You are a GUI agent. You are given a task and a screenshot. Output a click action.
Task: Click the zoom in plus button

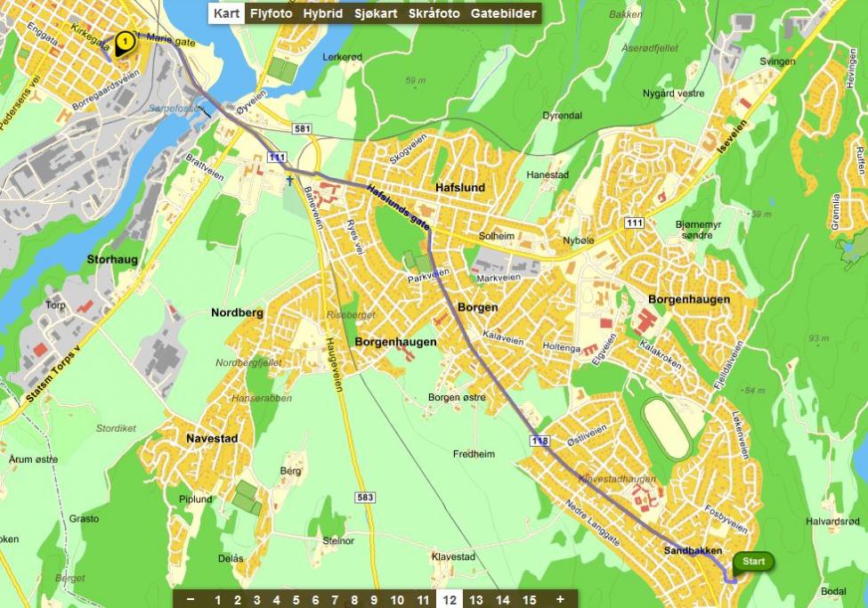click(x=560, y=599)
